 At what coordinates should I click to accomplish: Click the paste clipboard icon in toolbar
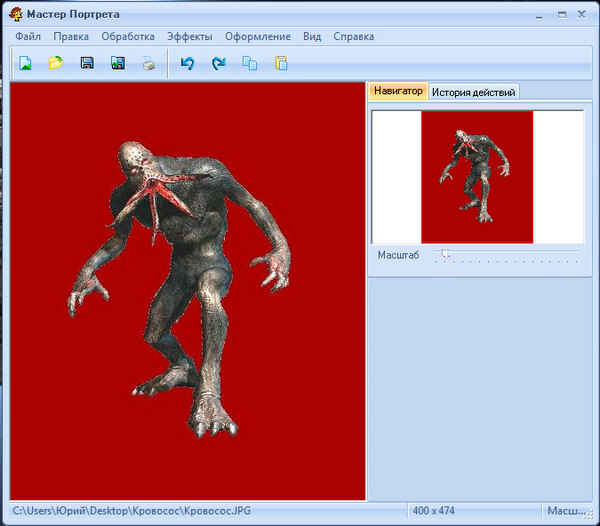click(280, 63)
